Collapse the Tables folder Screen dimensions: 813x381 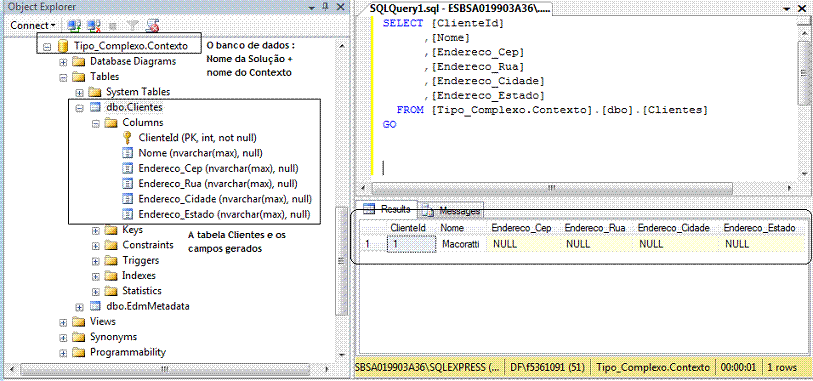pos(63,77)
